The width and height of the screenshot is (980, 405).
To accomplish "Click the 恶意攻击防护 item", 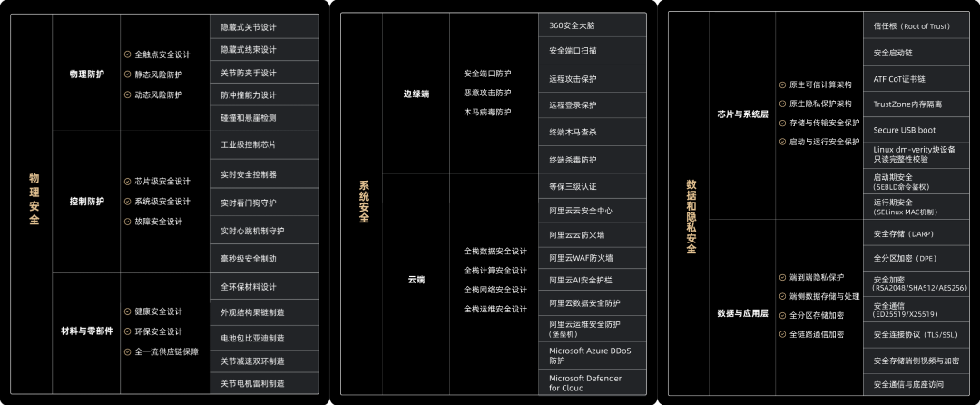I will 487,93.
